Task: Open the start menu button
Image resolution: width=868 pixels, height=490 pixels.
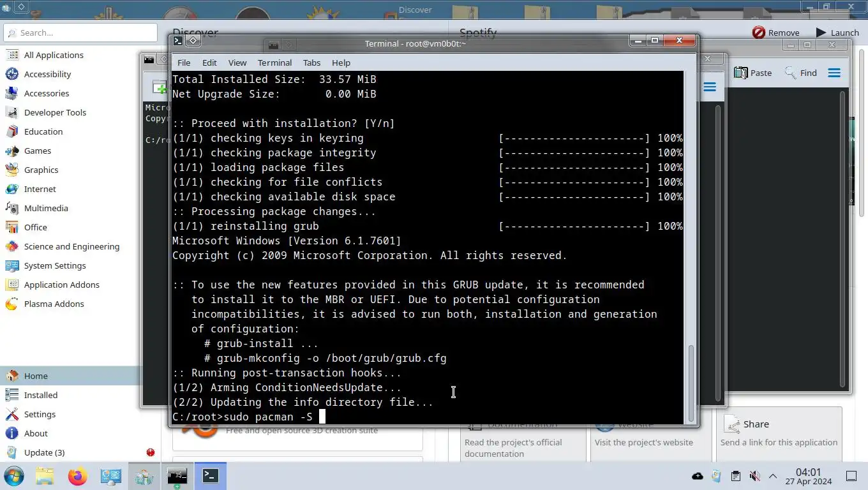Action: point(13,476)
